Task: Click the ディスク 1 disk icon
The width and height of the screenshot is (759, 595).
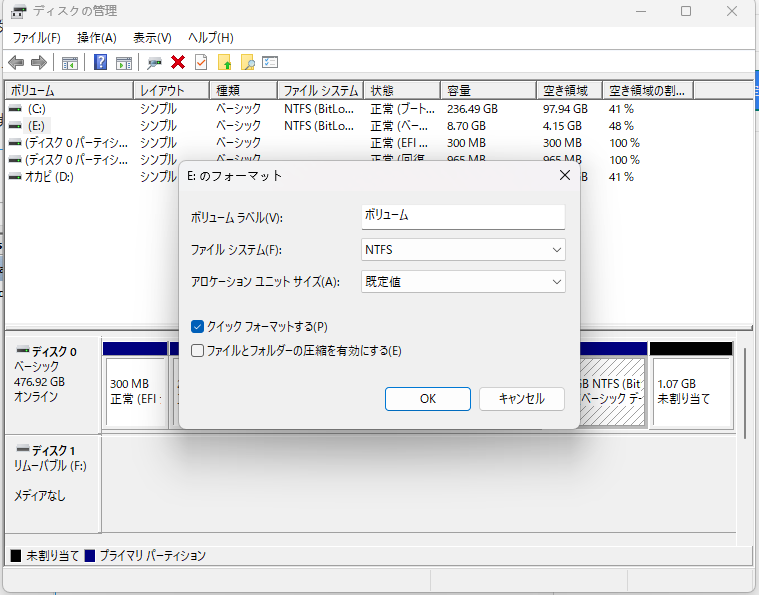Action: pos(22,449)
